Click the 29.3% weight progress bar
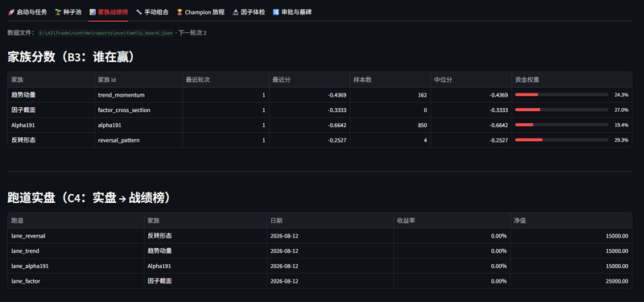Viewport: 644px width, 302px height. (561, 140)
